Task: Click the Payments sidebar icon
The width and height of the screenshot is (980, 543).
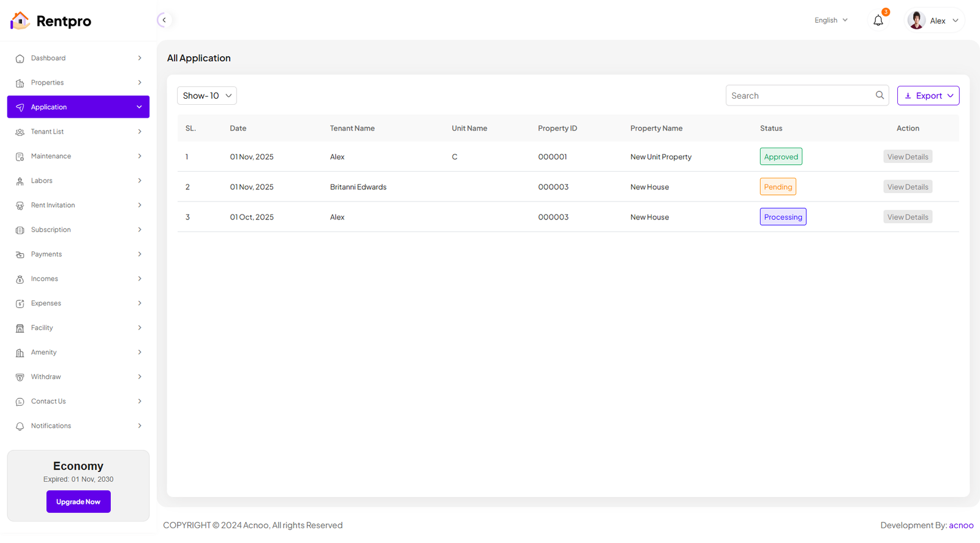Action: [x=20, y=255]
